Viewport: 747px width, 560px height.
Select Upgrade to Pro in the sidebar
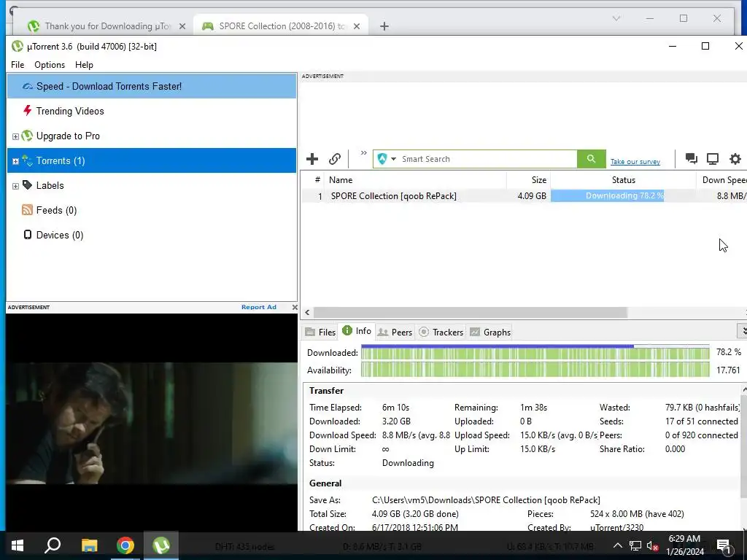tap(152, 136)
